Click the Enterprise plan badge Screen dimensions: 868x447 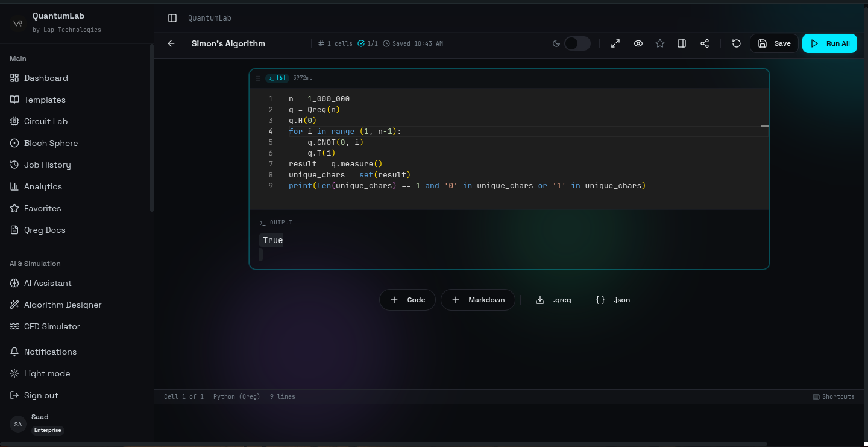tap(48, 430)
